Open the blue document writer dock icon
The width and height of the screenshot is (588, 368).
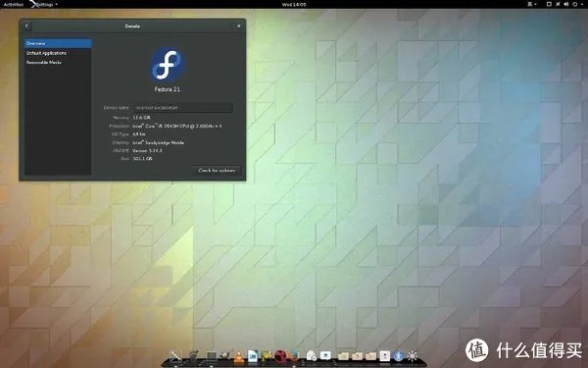(253, 355)
